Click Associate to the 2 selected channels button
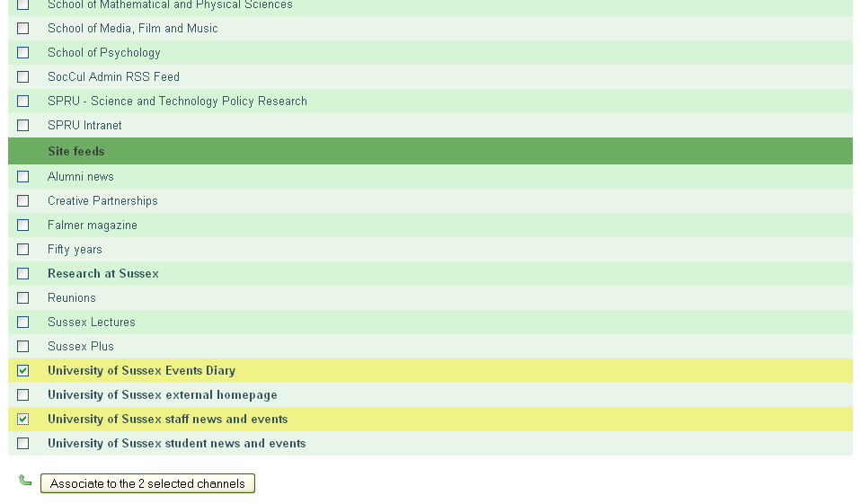The image size is (860, 504). click(x=147, y=483)
